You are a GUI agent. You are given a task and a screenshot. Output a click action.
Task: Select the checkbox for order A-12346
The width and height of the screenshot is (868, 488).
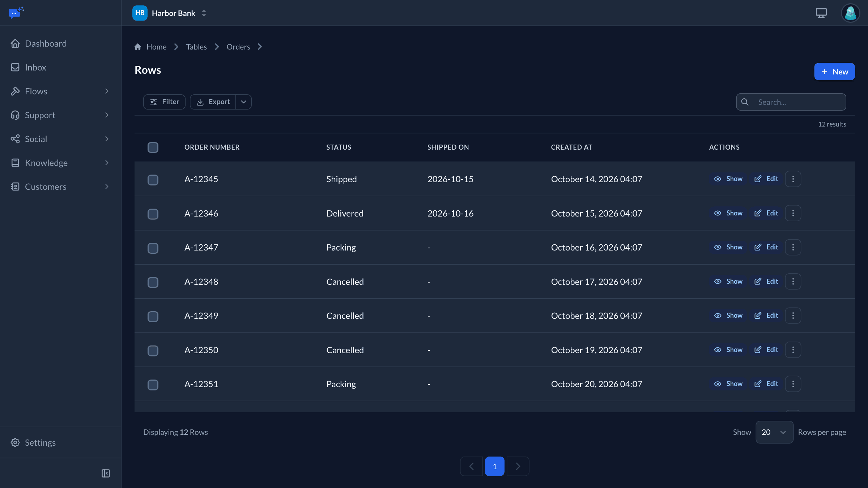(x=153, y=214)
